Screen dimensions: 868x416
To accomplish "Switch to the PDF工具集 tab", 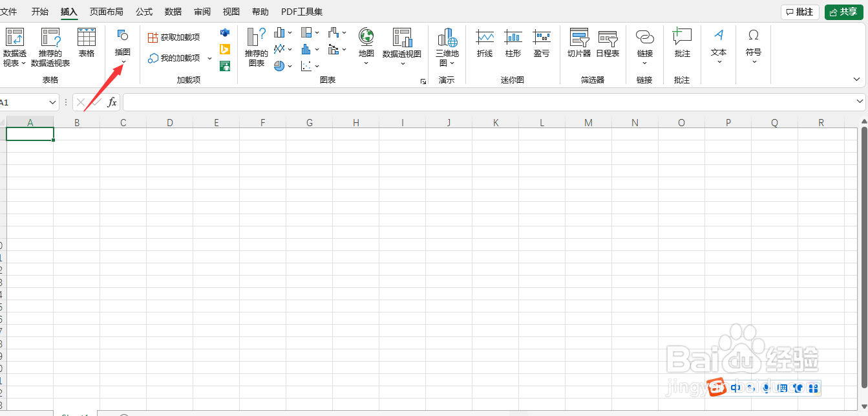I will (302, 12).
